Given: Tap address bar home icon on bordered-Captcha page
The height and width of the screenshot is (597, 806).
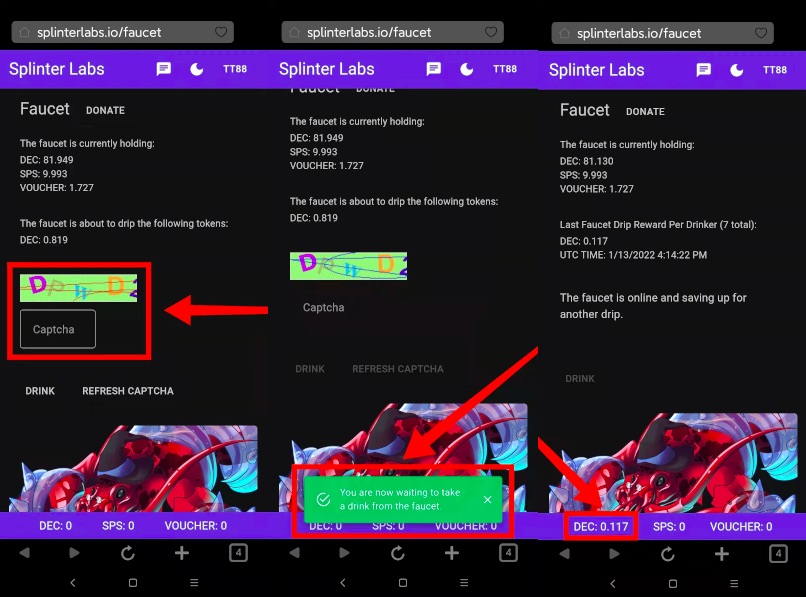Looking at the screenshot, I should (x=24, y=32).
